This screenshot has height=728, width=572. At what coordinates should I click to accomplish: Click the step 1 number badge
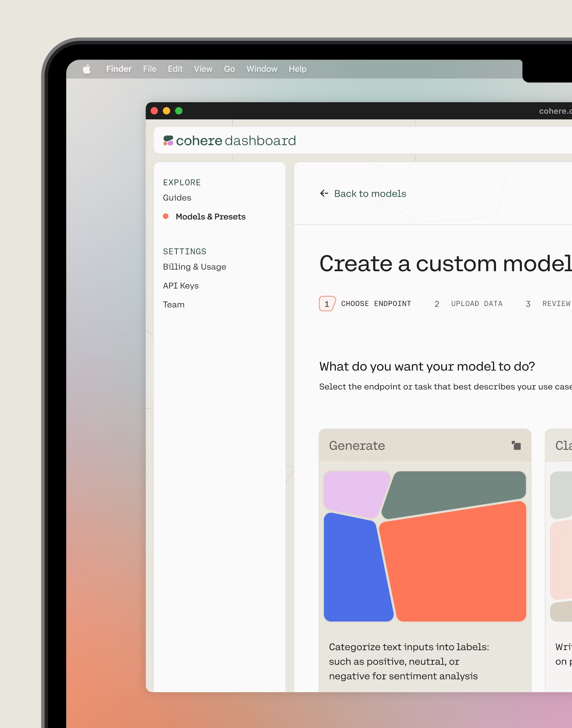(327, 304)
